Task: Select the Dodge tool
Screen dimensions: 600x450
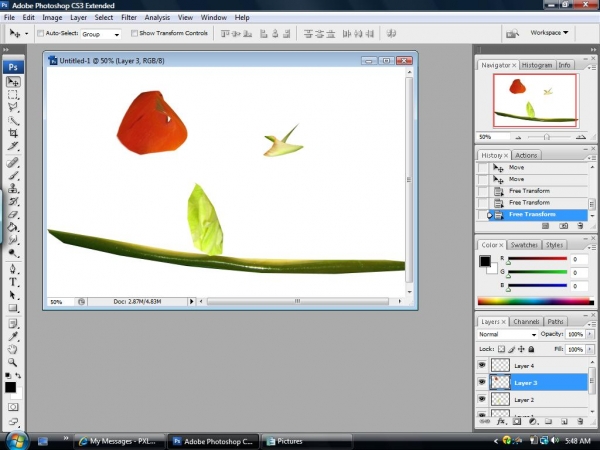Action: coord(13,253)
